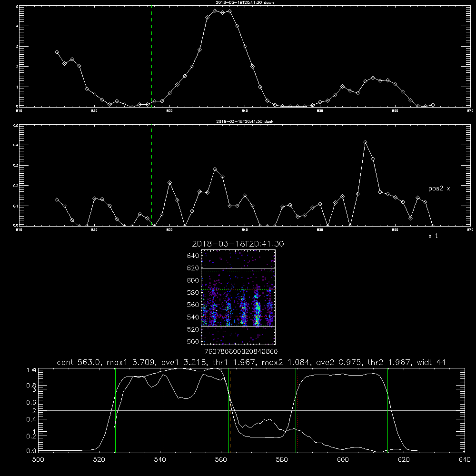
Task: Click the '520' y-axis label of heatmap
Action: [x=193, y=329]
